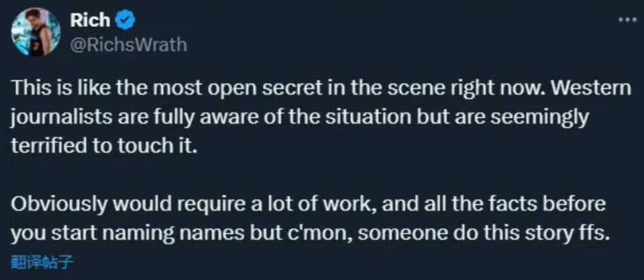Click the 翻译帖子 translate post link
The image size is (644, 280).
pyautogui.click(x=42, y=262)
